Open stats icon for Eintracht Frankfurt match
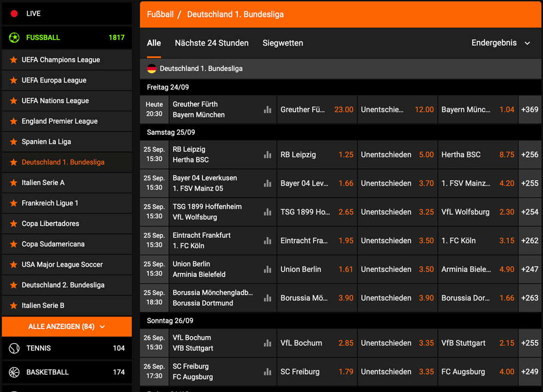The height and width of the screenshot is (392, 543). 267,241
